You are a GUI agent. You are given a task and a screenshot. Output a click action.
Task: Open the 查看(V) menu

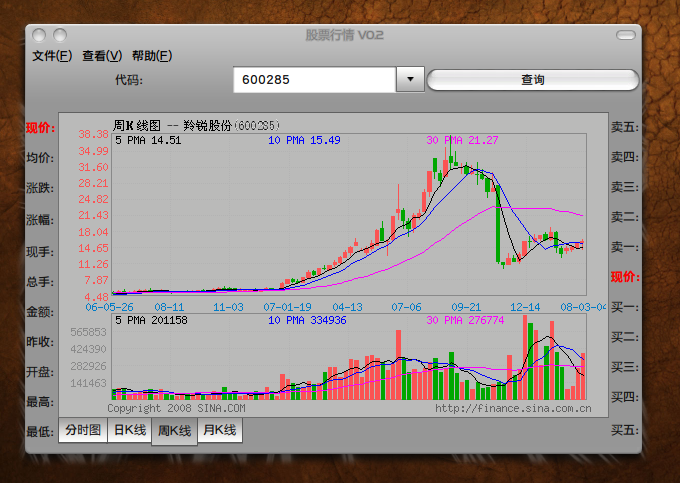tap(102, 56)
